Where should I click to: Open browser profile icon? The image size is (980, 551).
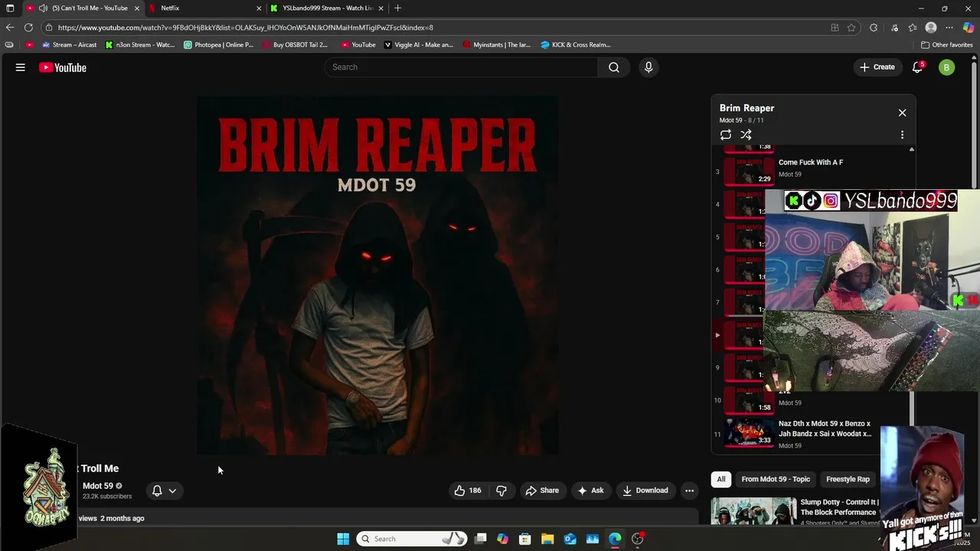pyautogui.click(x=931, y=28)
